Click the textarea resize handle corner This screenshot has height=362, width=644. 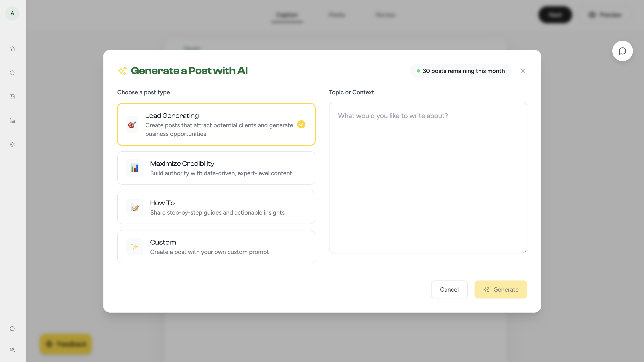click(524, 251)
